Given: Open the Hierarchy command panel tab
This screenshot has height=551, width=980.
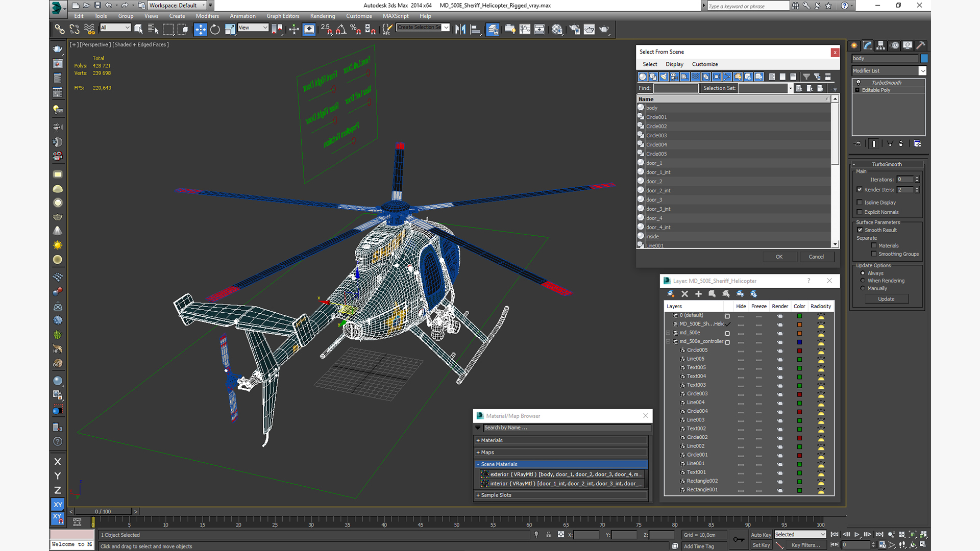Looking at the screenshot, I should click(881, 45).
